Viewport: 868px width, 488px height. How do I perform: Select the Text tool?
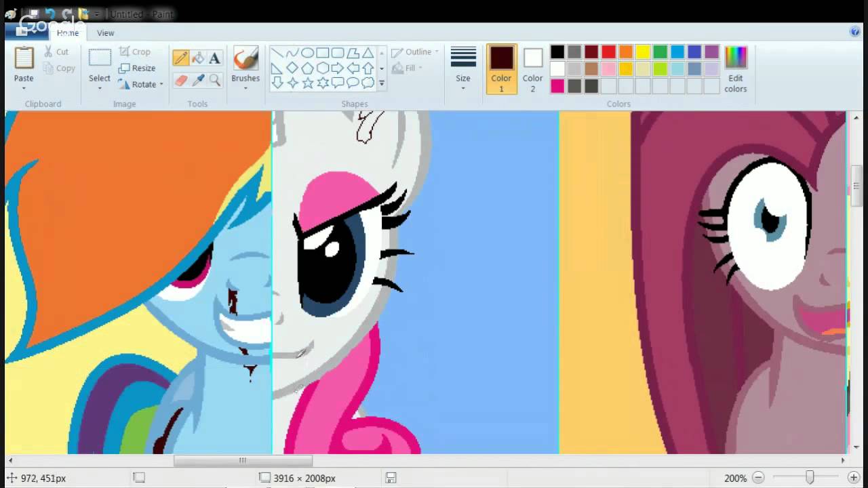pos(215,58)
